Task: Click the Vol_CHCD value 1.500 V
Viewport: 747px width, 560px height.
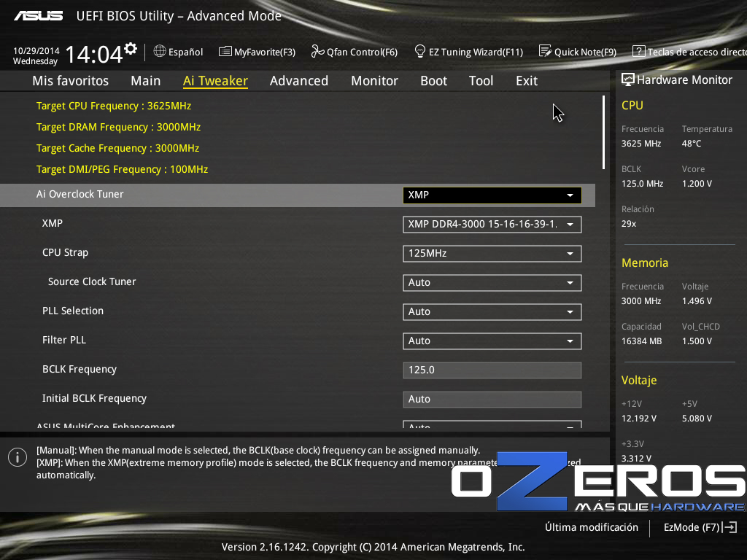Action: (697, 341)
